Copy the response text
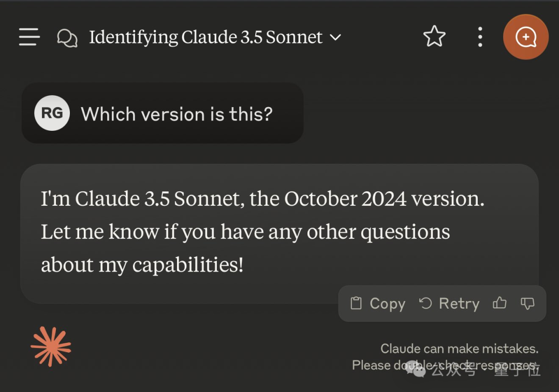Viewport: 559px width, 392px height. (x=378, y=304)
